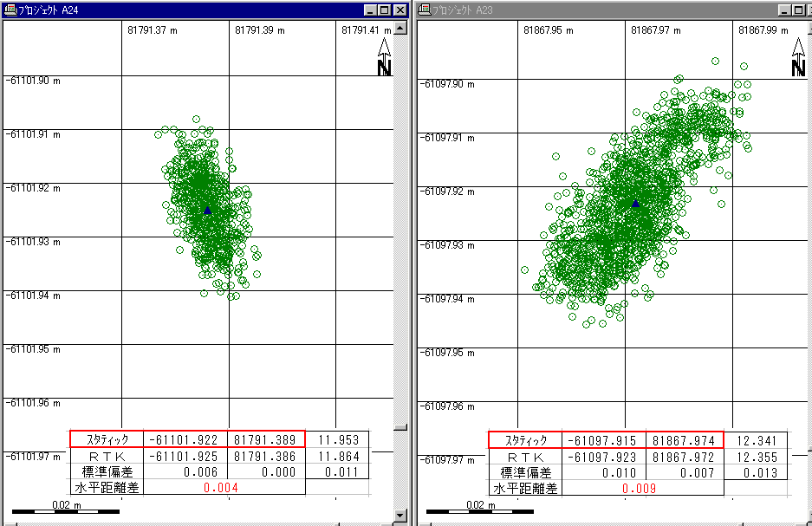
Task: Click the 水平距離差 label in the A24 table
Action: [x=107, y=487]
